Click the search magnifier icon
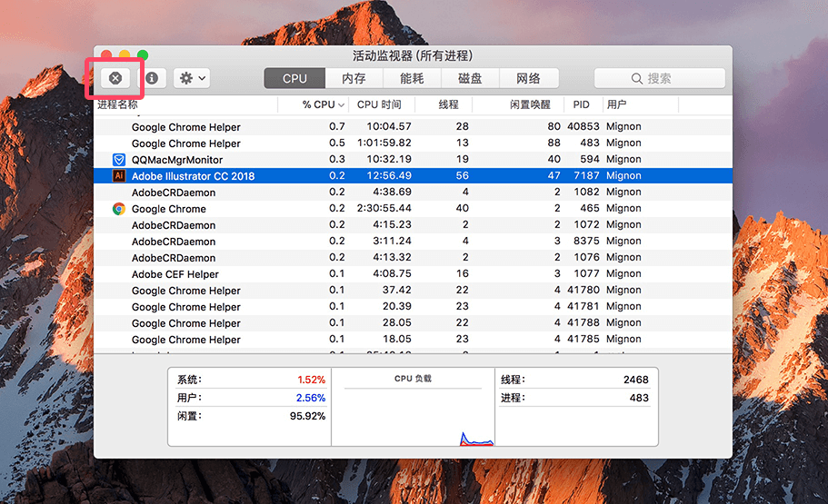The image size is (828, 504). click(x=637, y=79)
